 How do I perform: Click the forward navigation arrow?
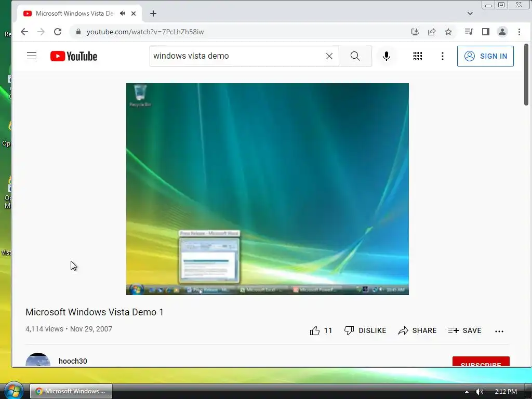pos(41,32)
